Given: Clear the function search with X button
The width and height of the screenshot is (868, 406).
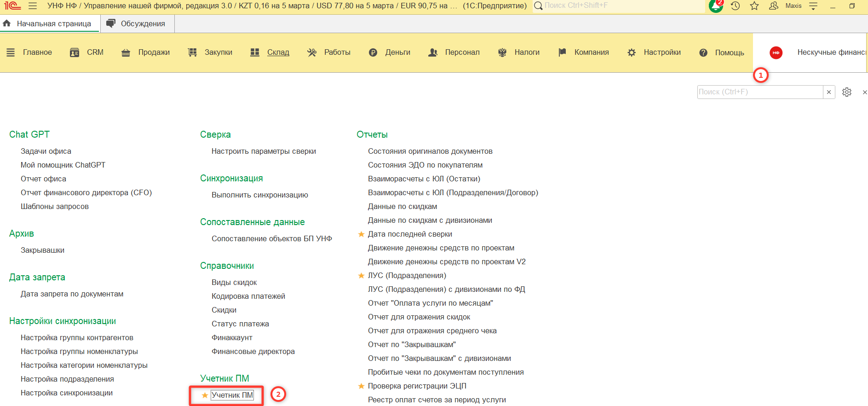Looking at the screenshot, I should pyautogui.click(x=829, y=92).
